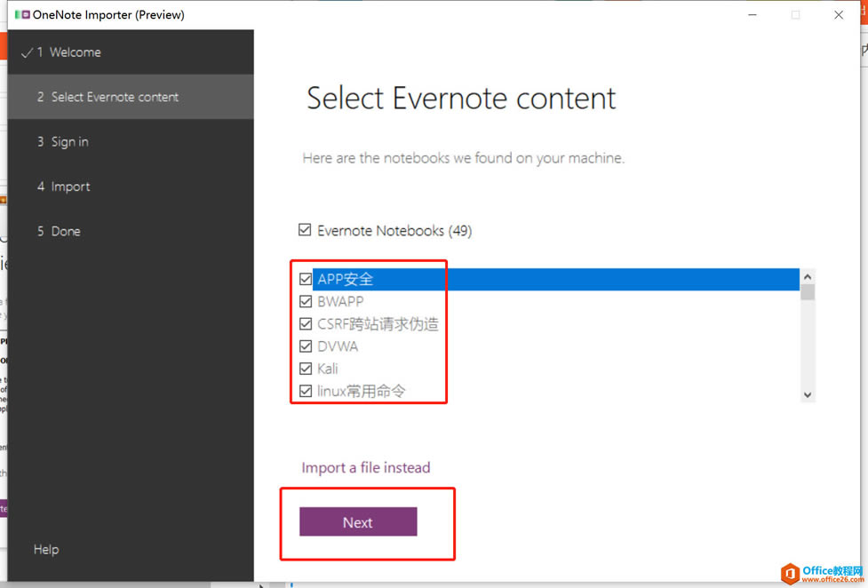The width and height of the screenshot is (868, 588).
Task: Uncheck the linux常用命令 notebook checkbox
Action: pyautogui.click(x=306, y=391)
